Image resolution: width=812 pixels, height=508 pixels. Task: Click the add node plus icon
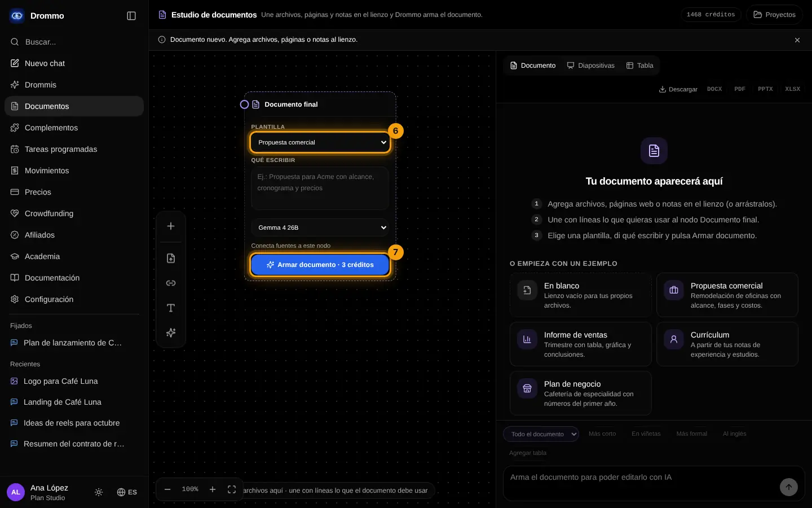pos(171,226)
